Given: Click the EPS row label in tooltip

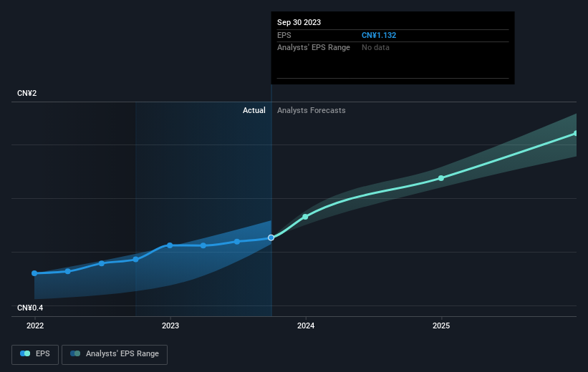Looking at the screenshot, I should pyautogui.click(x=284, y=35).
